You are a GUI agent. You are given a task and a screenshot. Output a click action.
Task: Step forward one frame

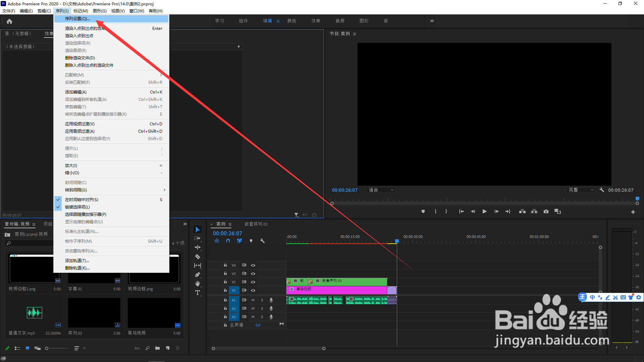point(496,212)
